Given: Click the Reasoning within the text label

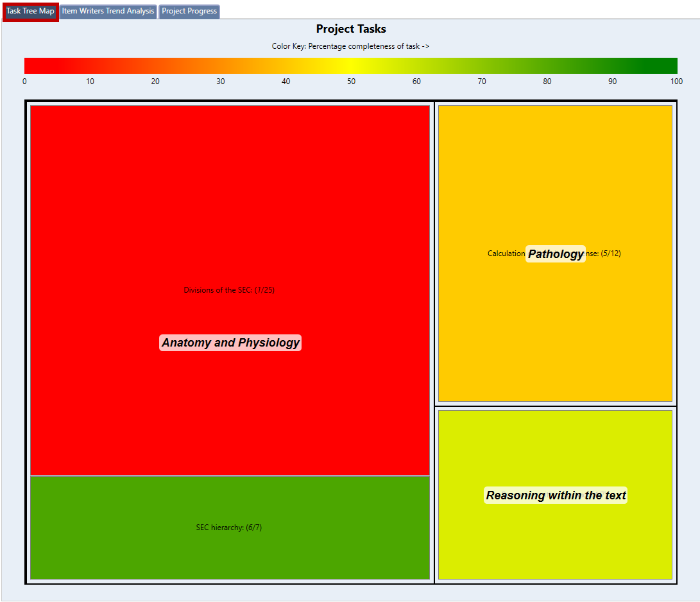Looking at the screenshot, I should pyautogui.click(x=556, y=495).
